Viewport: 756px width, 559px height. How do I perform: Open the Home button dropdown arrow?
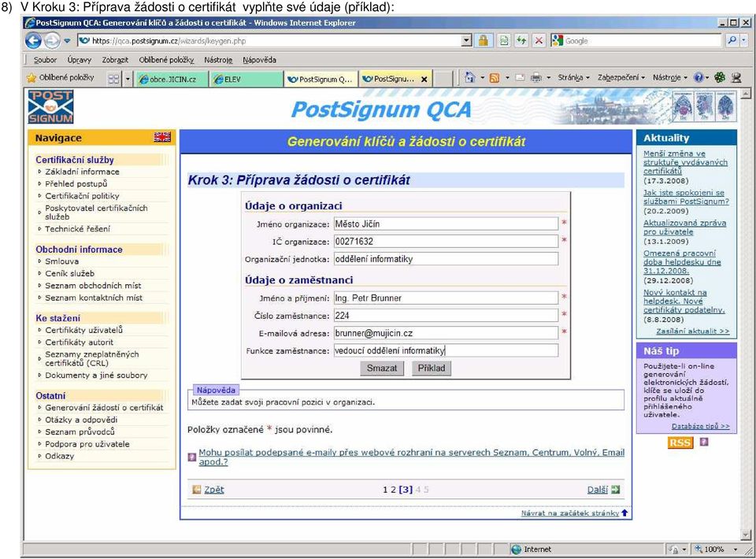click(482, 78)
